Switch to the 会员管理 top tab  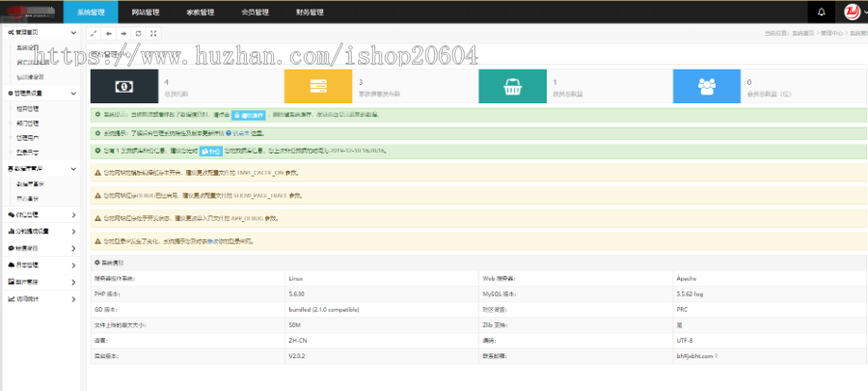(256, 13)
